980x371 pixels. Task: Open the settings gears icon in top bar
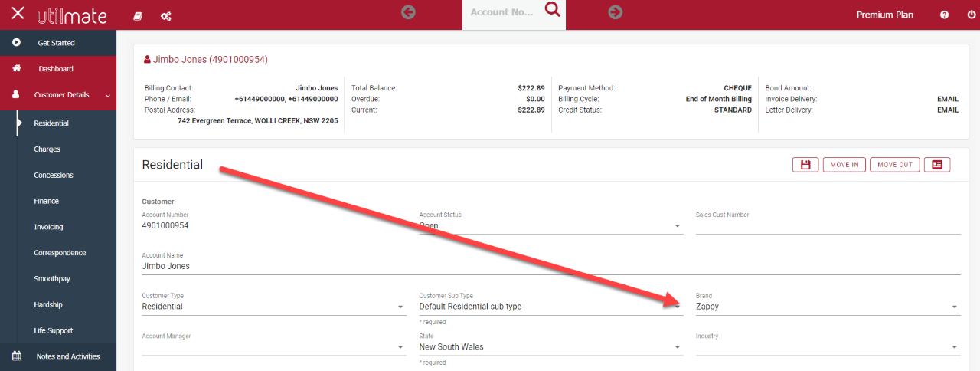click(165, 15)
